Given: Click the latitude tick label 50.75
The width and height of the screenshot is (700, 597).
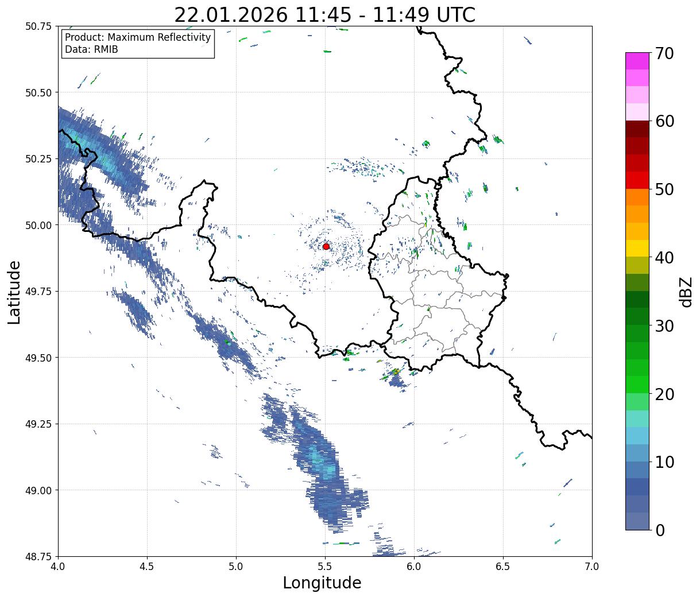Looking at the screenshot, I should click(38, 26).
